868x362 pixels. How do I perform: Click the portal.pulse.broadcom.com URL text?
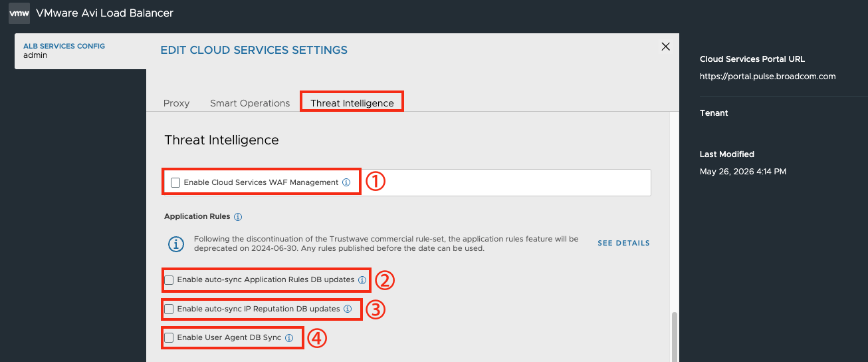pos(768,77)
